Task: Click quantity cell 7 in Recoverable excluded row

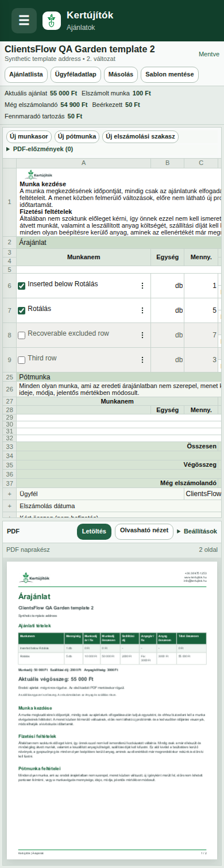Action: point(201,335)
